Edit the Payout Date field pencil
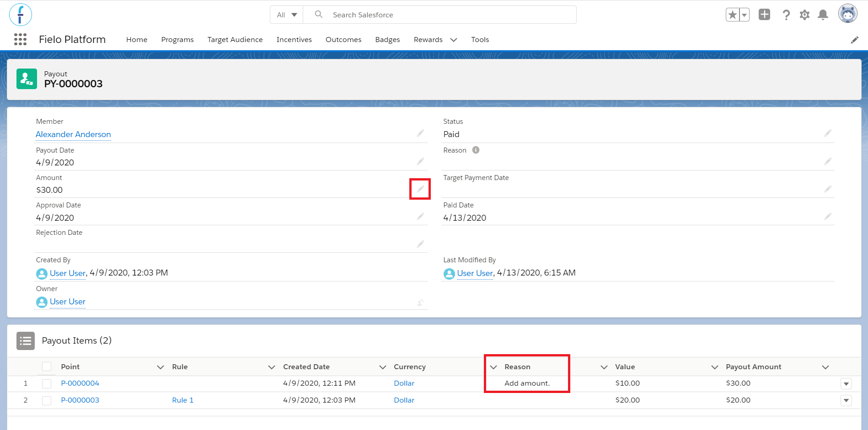 click(420, 161)
